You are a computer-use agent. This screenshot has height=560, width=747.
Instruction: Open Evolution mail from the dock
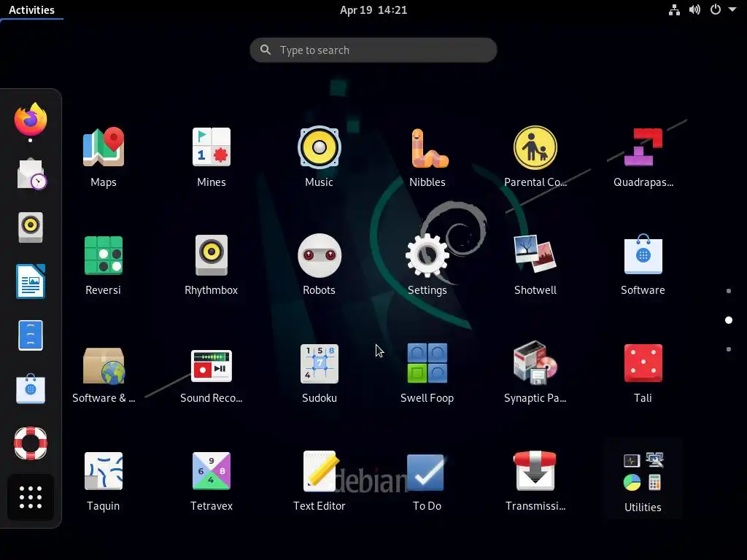pos(31,174)
